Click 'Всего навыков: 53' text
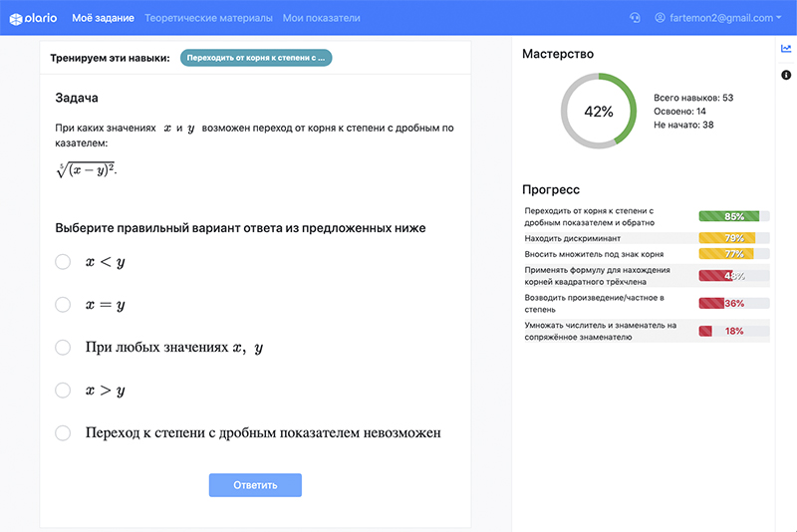This screenshot has height=532, width=797. [x=693, y=98]
